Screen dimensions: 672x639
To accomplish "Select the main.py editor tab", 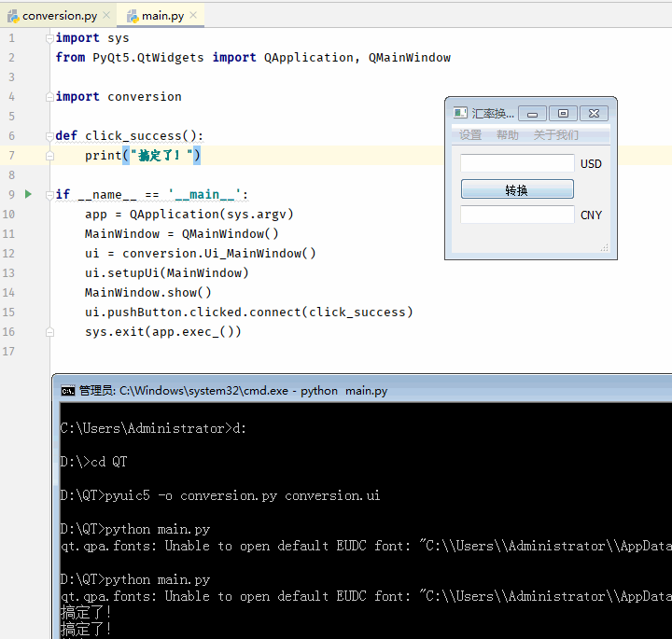I will (162, 16).
